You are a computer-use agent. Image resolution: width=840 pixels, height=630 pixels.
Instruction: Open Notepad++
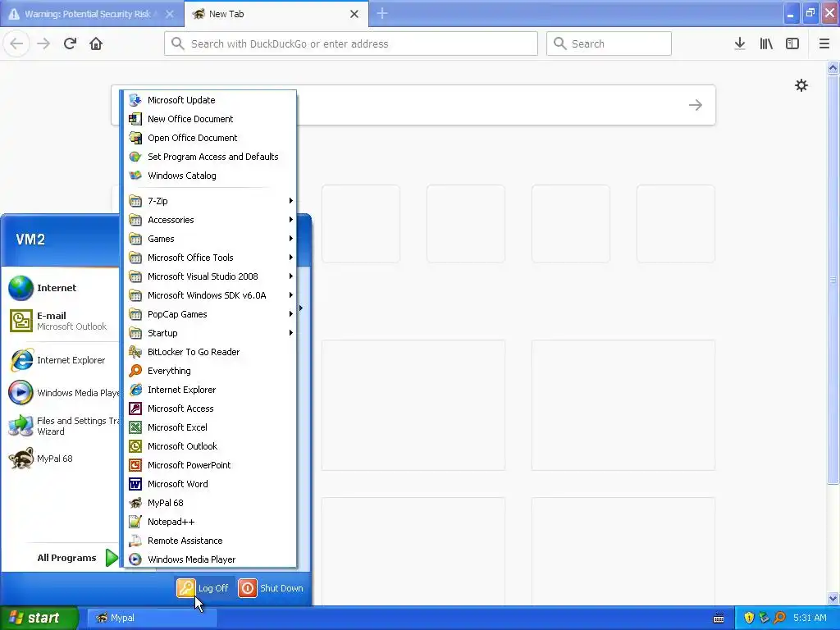click(209, 522)
